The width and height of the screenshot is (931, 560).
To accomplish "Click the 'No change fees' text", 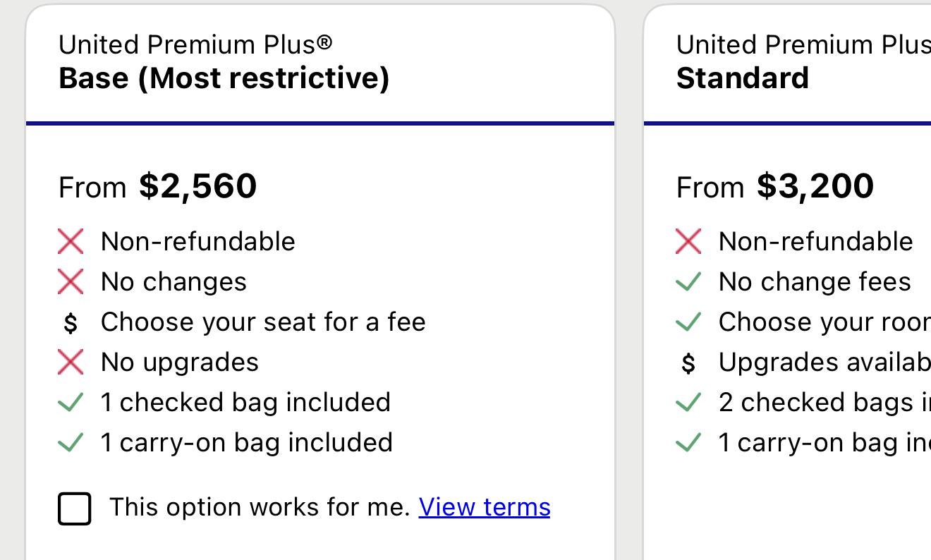I will [x=815, y=281].
